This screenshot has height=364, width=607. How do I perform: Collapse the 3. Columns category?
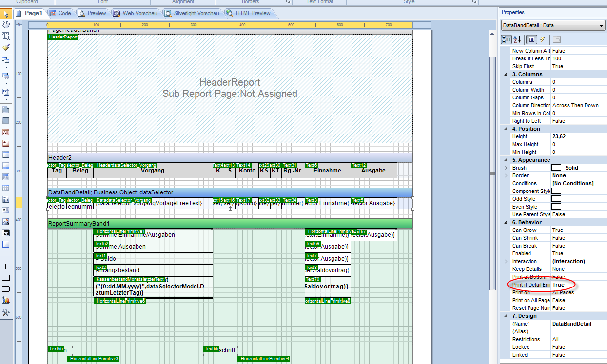point(506,74)
